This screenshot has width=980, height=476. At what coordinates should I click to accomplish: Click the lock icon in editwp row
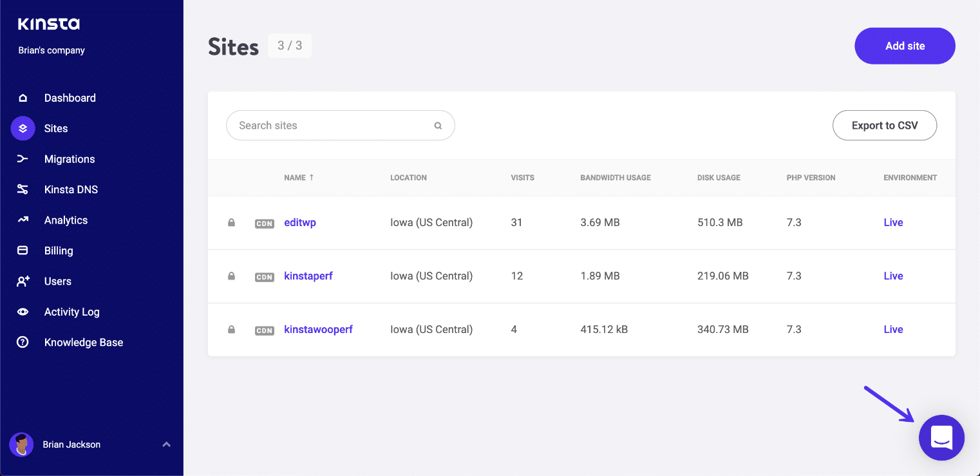[231, 223]
